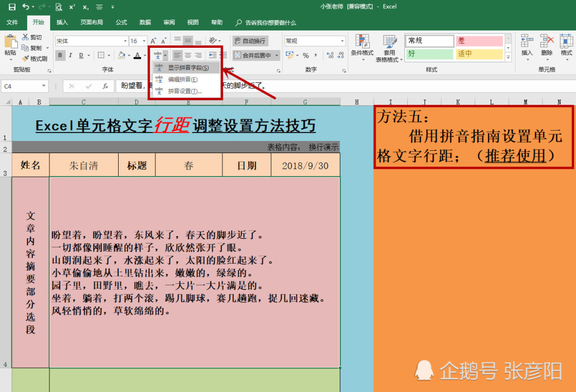Click the phonetic guide wén icon

pyautogui.click(x=158, y=55)
